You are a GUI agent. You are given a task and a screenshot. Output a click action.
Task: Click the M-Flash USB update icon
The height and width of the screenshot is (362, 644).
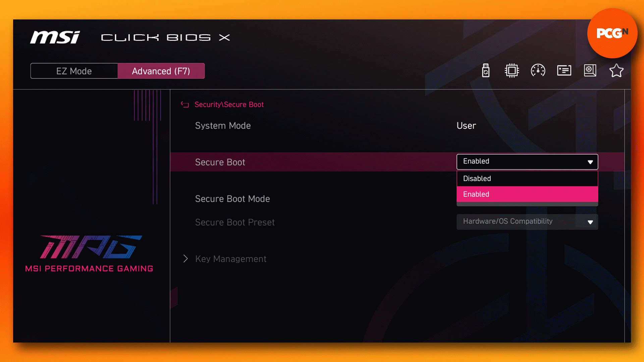[485, 71]
